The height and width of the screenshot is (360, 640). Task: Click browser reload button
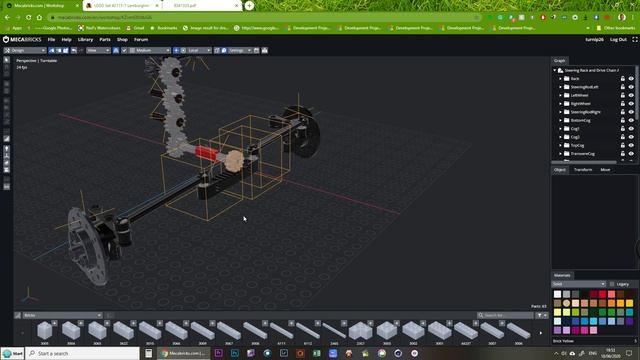(29, 17)
